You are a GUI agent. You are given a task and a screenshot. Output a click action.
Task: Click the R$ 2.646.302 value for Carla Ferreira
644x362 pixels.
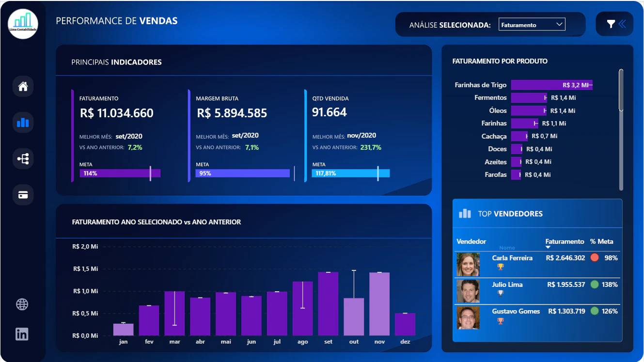[x=565, y=258]
